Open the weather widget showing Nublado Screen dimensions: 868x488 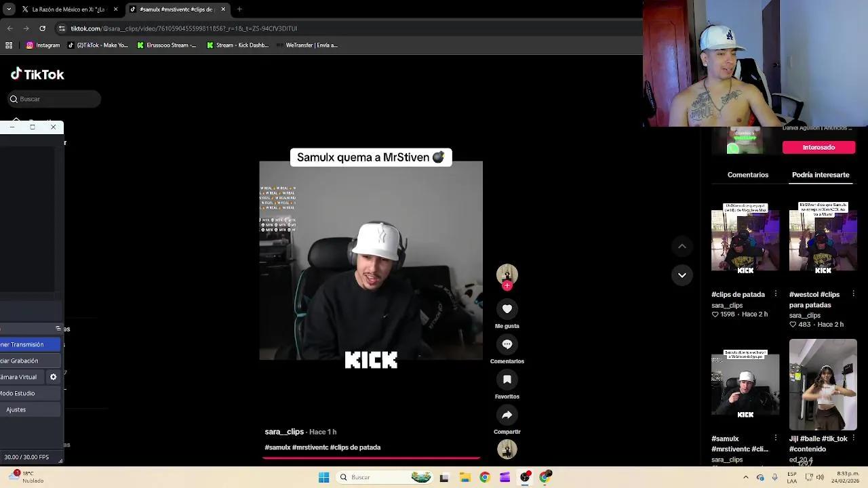click(x=27, y=477)
